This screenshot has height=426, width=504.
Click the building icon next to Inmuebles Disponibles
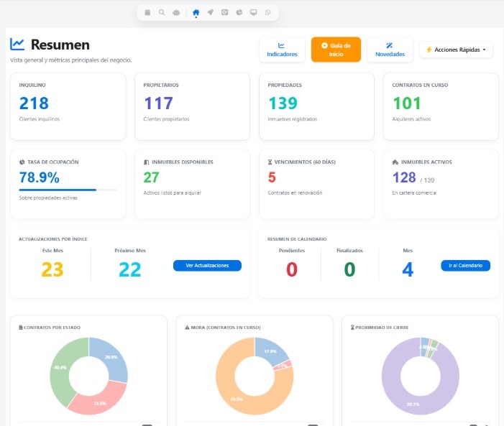pyautogui.click(x=146, y=162)
